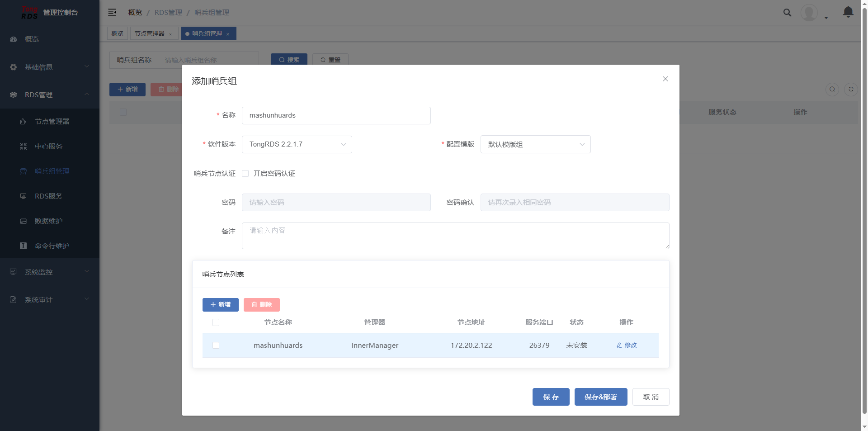
Task: Click the 172.20.2.122 node address cell
Action: click(x=471, y=346)
